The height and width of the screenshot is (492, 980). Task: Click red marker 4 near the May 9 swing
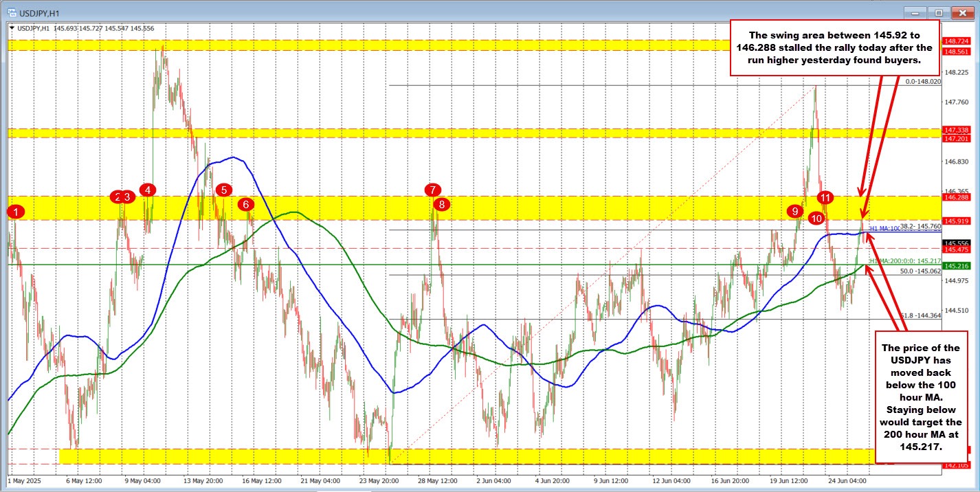[x=148, y=190]
